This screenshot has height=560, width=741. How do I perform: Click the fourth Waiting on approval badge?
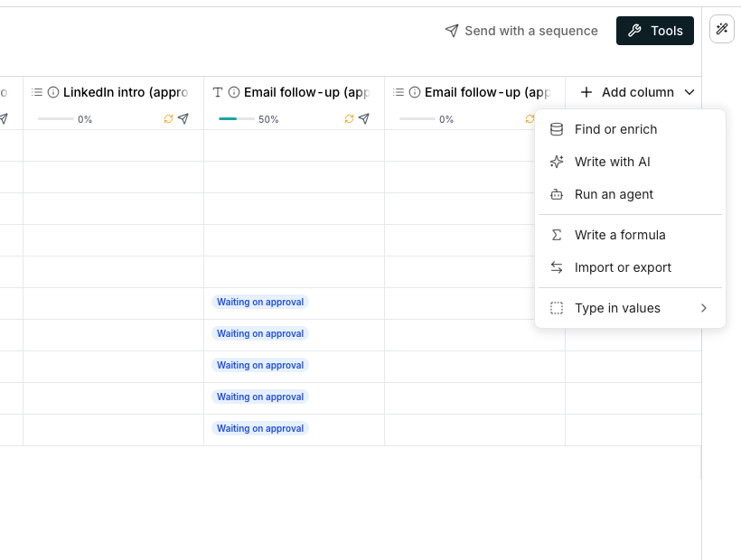tap(260, 397)
